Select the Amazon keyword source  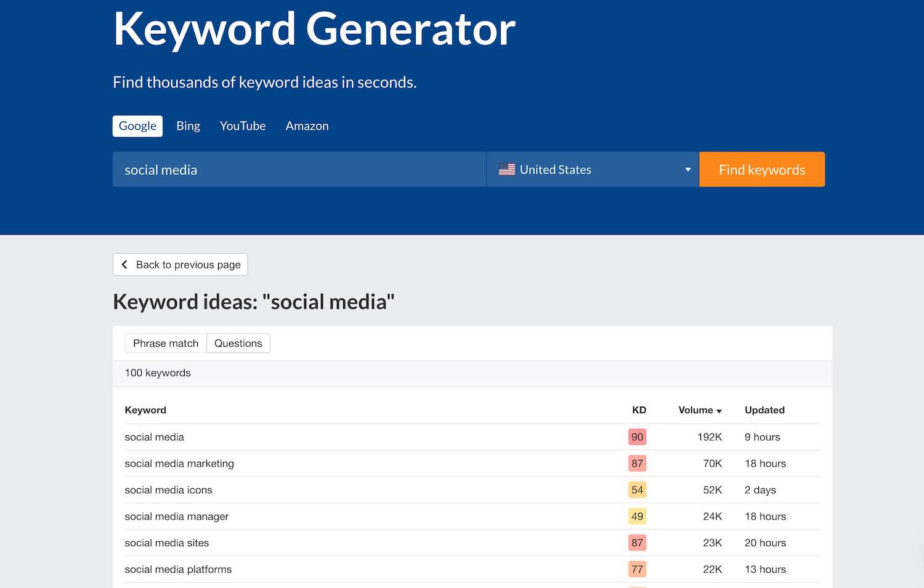tap(307, 126)
